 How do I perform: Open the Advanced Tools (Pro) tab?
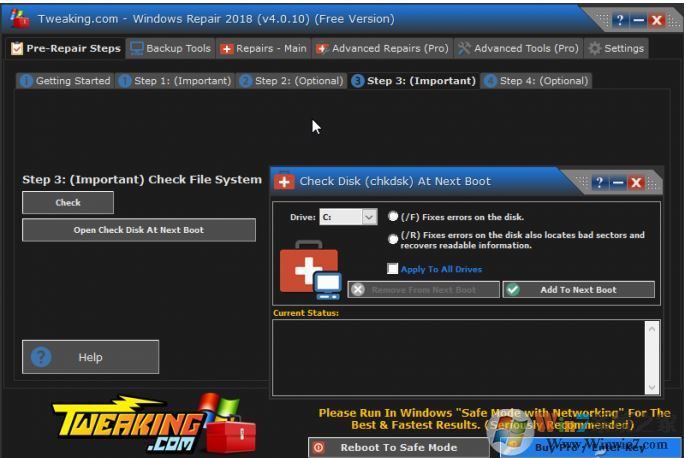pos(518,48)
